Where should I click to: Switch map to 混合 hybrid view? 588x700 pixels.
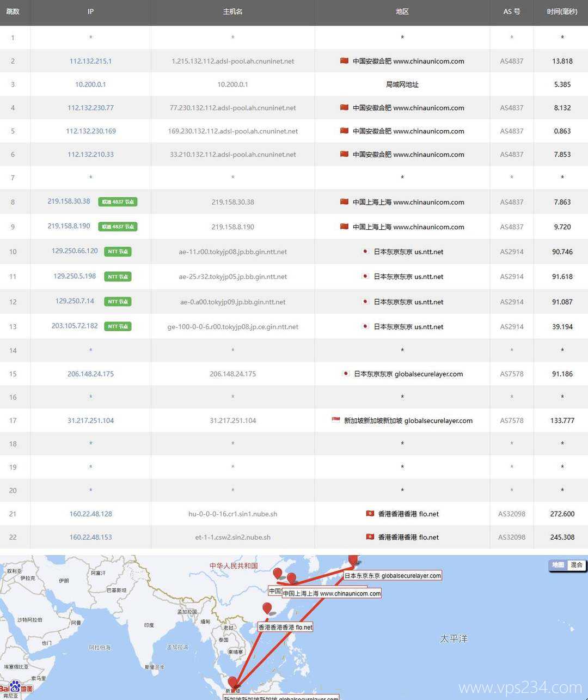576,565
